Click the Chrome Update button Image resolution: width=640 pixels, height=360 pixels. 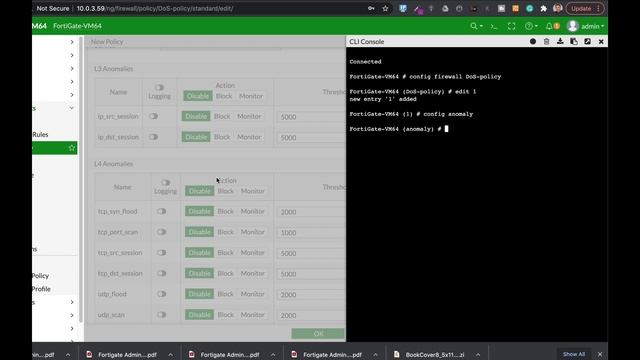coord(584,8)
